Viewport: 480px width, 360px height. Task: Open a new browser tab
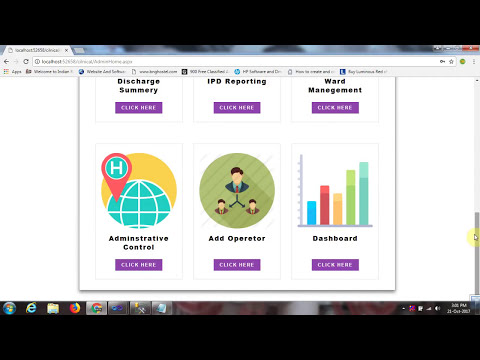(79, 51)
